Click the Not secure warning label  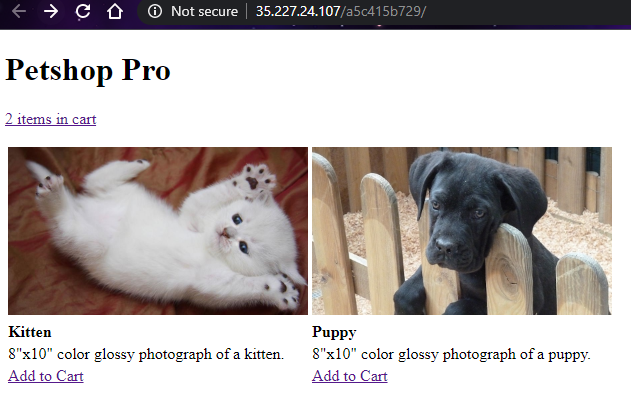coord(204,11)
